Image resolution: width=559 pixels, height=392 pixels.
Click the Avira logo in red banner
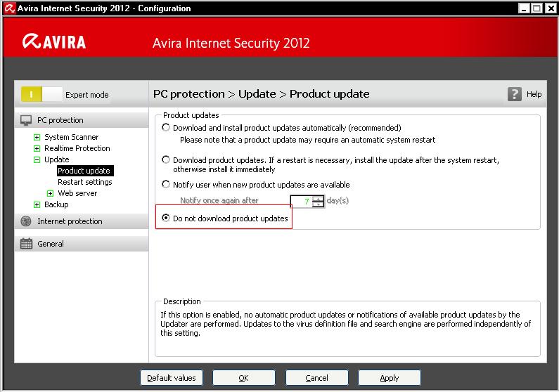point(54,41)
